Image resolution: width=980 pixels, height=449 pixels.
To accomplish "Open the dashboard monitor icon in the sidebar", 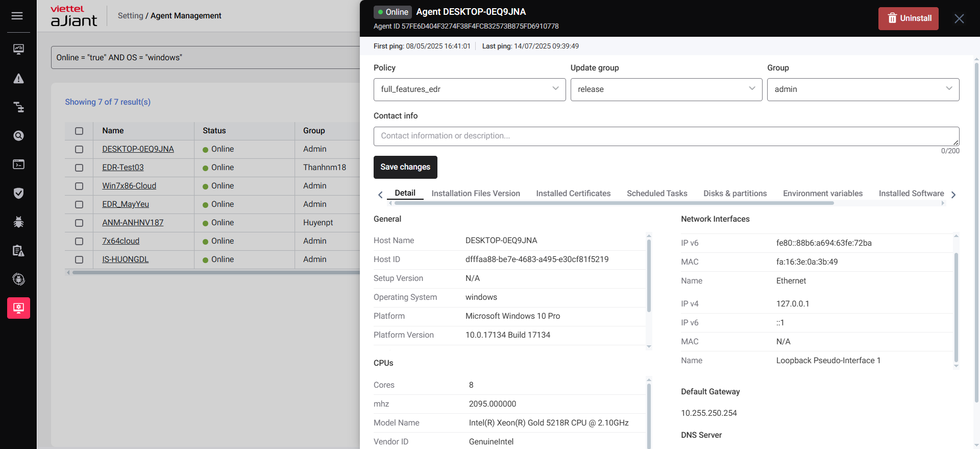I will click(x=18, y=49).
